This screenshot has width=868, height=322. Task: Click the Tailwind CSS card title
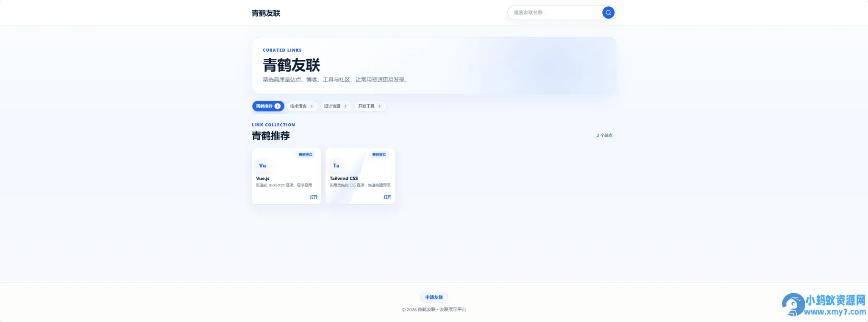point(344,178)
